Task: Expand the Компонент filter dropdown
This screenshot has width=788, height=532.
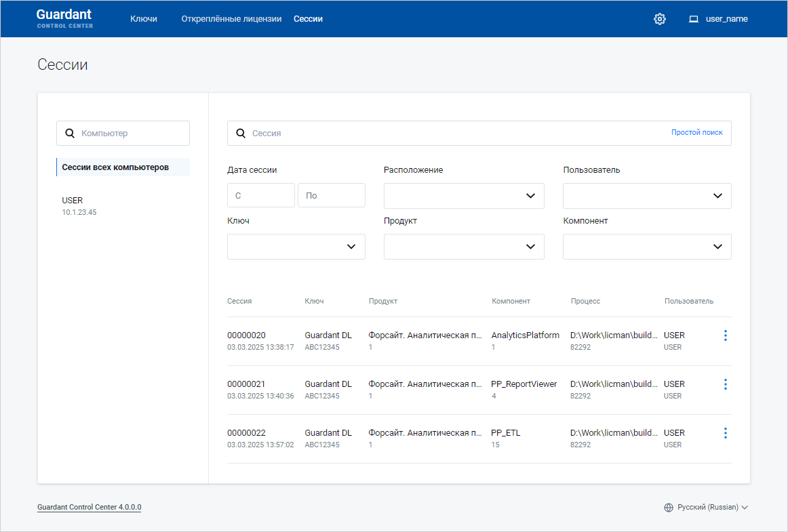Action: (647, 247)
